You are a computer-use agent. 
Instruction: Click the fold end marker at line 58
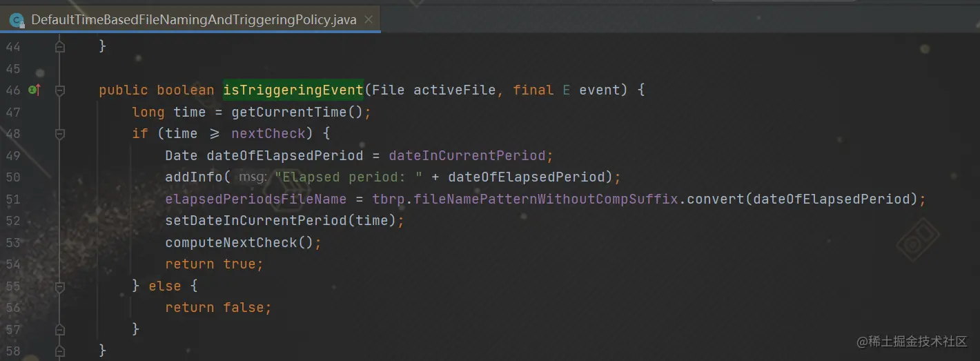(60, 351)
